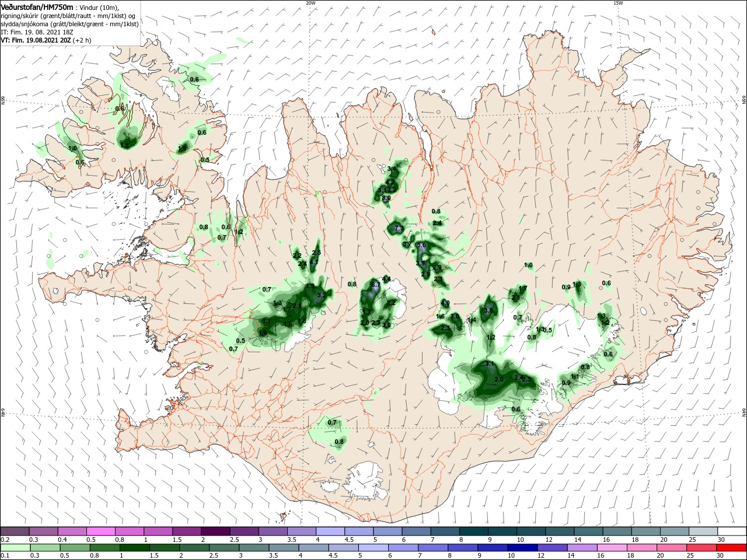This screenshot has width=747, height=560.
Task: Select the 6 swatch in upper legend row
Action: tap(417, 531)
